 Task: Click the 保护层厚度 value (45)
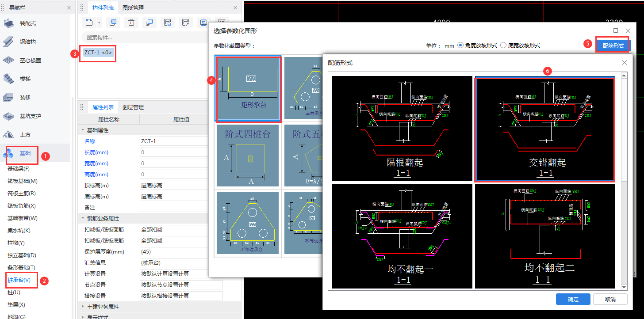174,252
